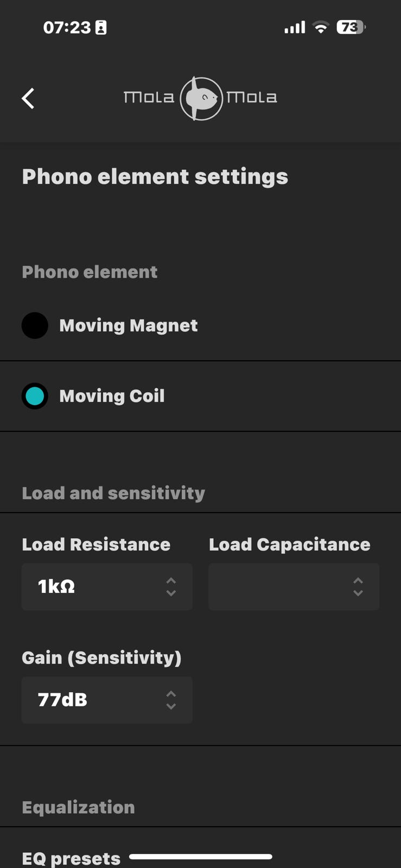Tap the cellular signal bars icon
The width and height of the screenshot is (401, 868).
pyautogui.click(x=295, y=27)
